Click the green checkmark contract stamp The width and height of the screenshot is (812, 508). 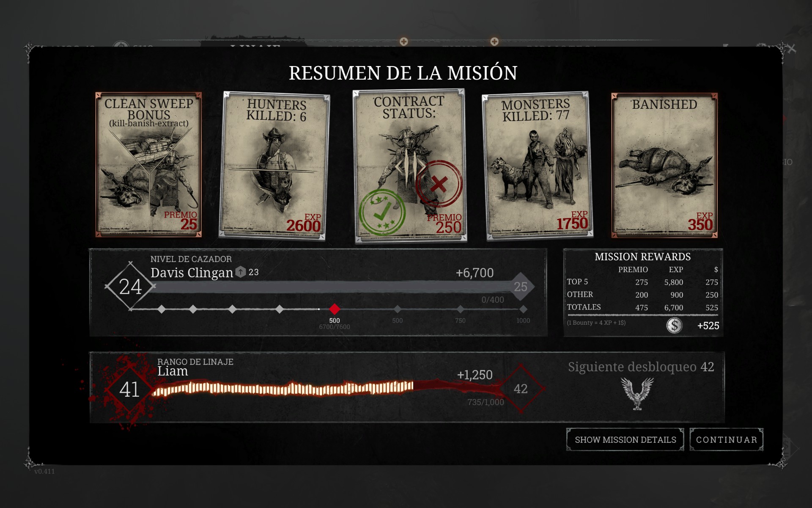tap(382, 211)
